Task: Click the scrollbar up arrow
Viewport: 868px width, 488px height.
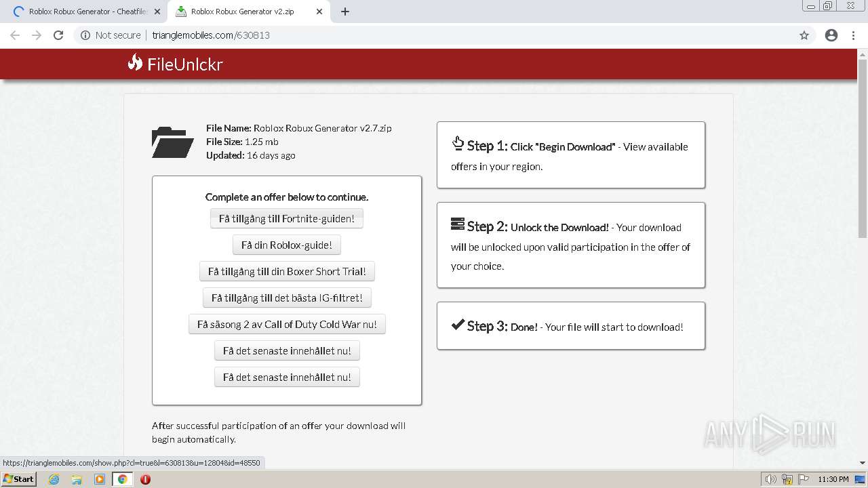Action: pyautogui.click(x=863, y=54)
